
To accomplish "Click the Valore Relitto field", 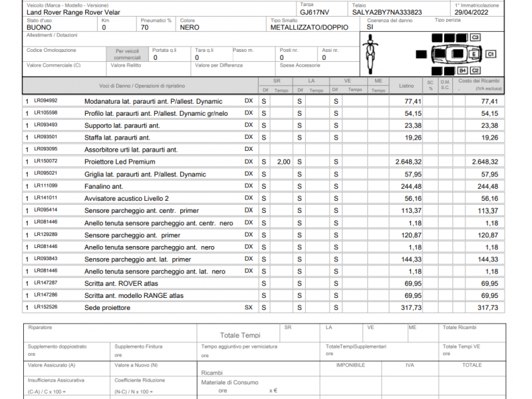I will tap(148, 69).
